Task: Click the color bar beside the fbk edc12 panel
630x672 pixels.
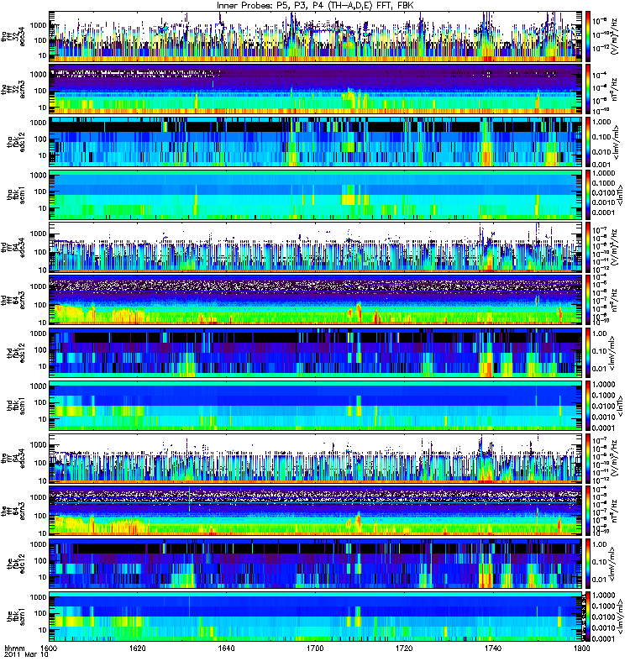Action: click(588, 564)
